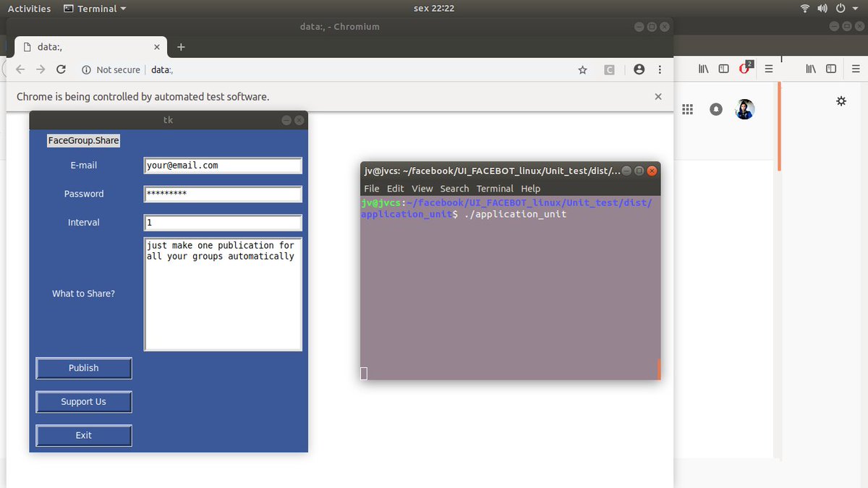Image resolution: width=868 pixels, height=488 pixels.
Task: Open Chromium profile avatar icon
Action: click(x=639, y=69)
